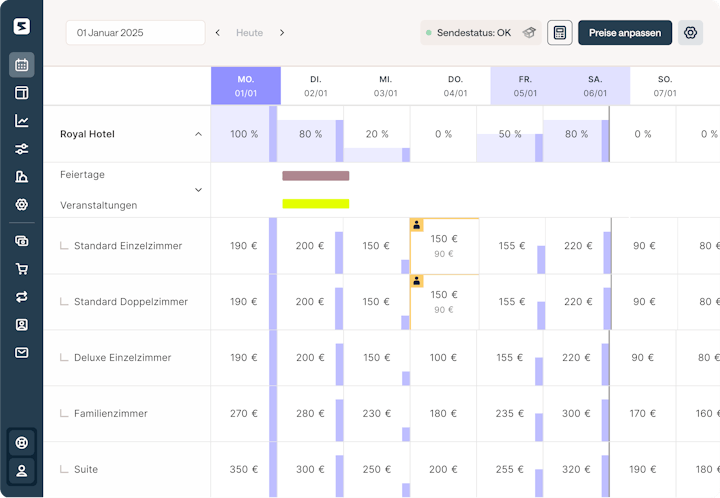Click the Royal Hotel 50 % occupancy cell

coord(510,134)
